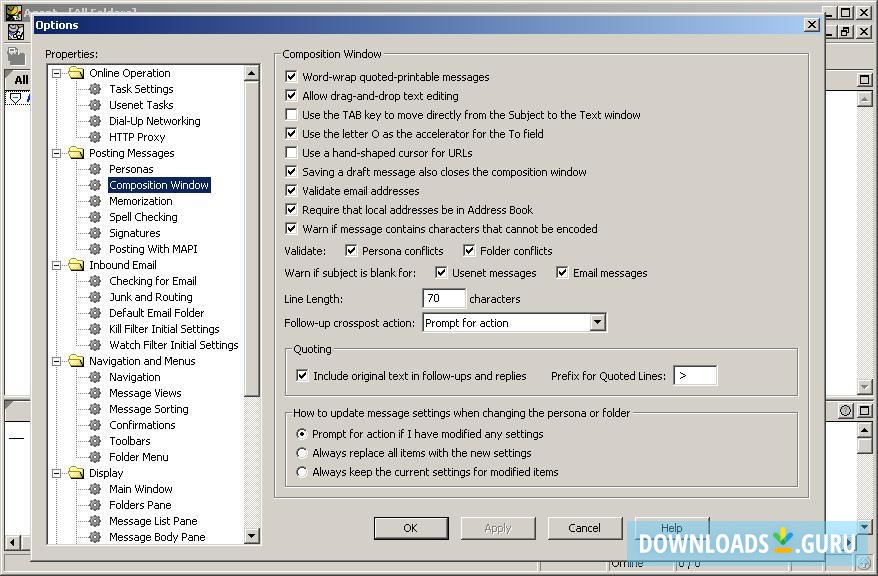Click the gear icon beside Task Settings
The image size is (878, 576).
point(95,89)
